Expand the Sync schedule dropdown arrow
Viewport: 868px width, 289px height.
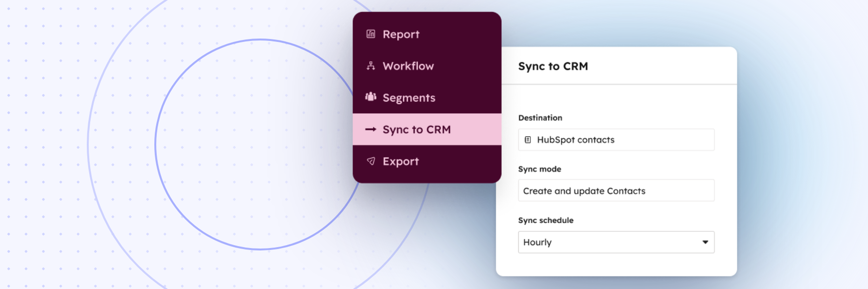[705, 242]
